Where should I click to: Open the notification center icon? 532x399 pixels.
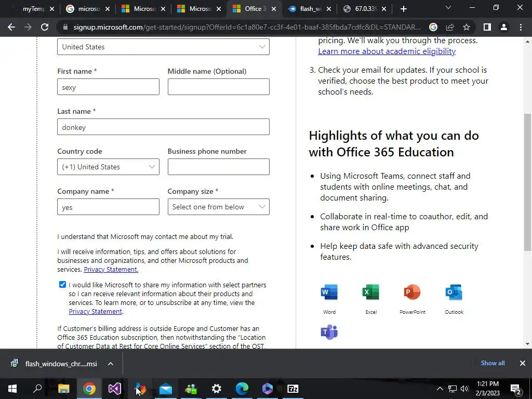[516, 389]
